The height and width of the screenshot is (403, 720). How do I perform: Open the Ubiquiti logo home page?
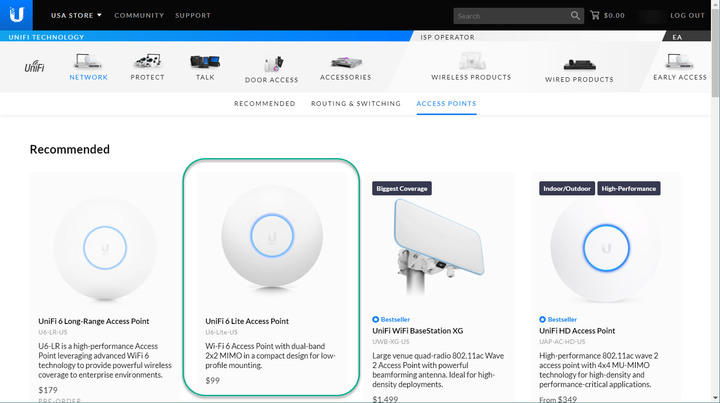(16, 15)
